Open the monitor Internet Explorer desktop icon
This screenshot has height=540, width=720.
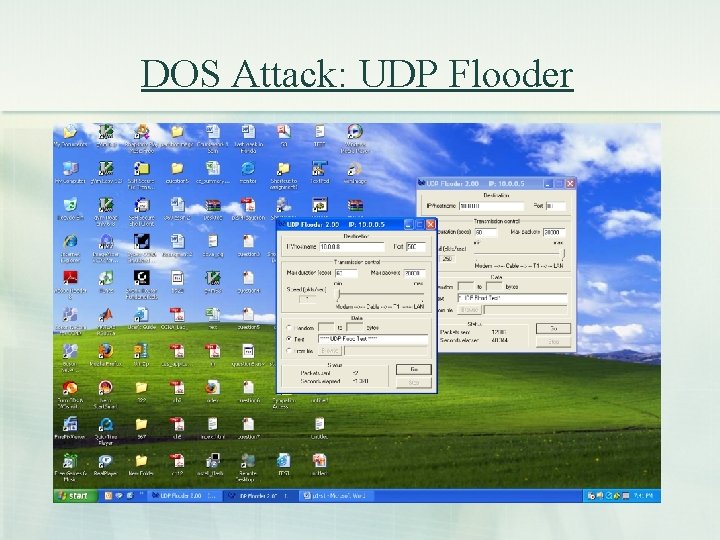tap(248, 173)
